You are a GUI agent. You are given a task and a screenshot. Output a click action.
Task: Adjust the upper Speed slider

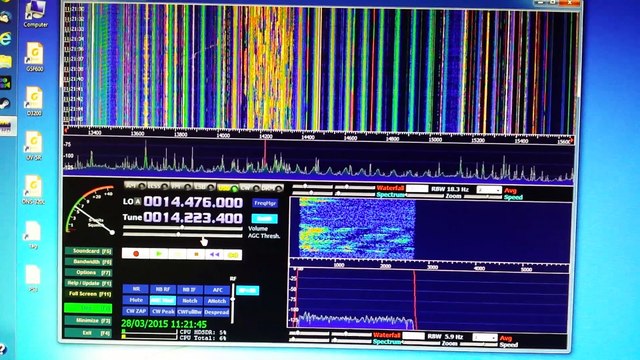[483, 197]
